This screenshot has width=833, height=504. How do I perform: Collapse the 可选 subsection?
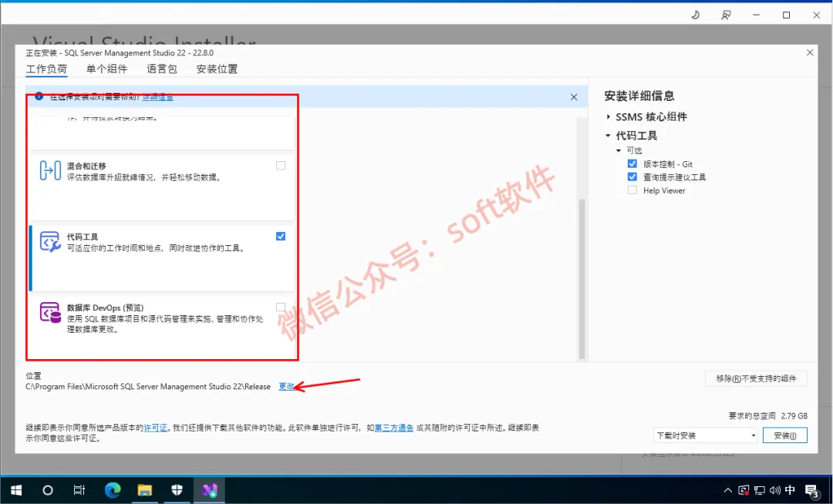click(619, 151)
